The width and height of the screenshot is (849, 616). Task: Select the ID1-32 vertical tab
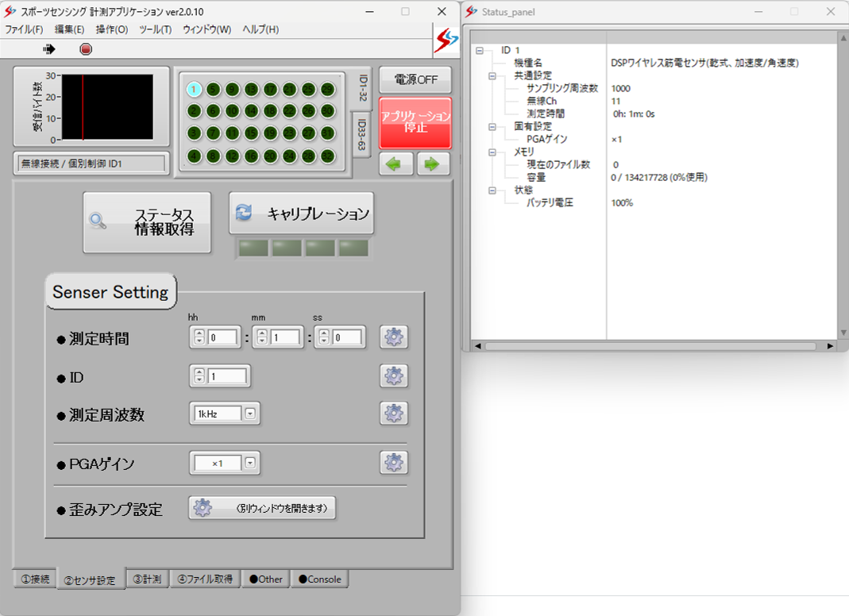[x=363, y=89]
